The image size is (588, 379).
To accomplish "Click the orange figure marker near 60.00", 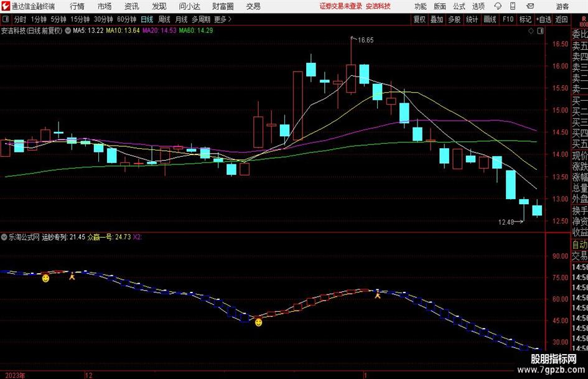I will pos(378,295).
